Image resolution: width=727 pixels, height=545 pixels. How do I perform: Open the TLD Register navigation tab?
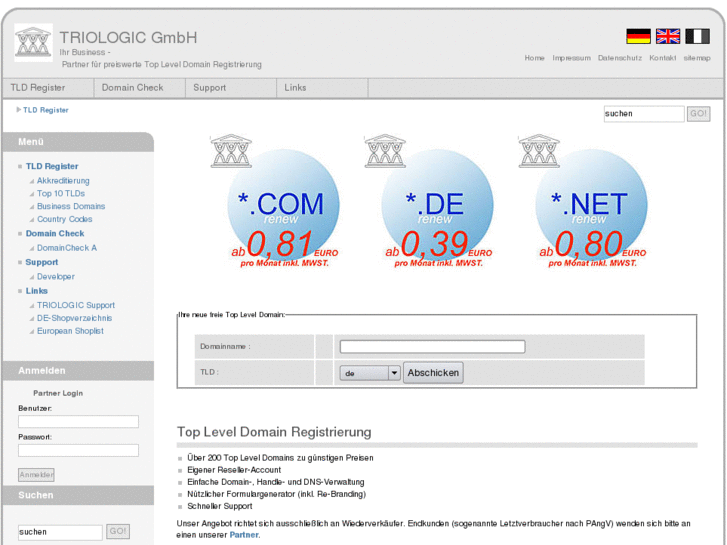click(x=48, y=88)
